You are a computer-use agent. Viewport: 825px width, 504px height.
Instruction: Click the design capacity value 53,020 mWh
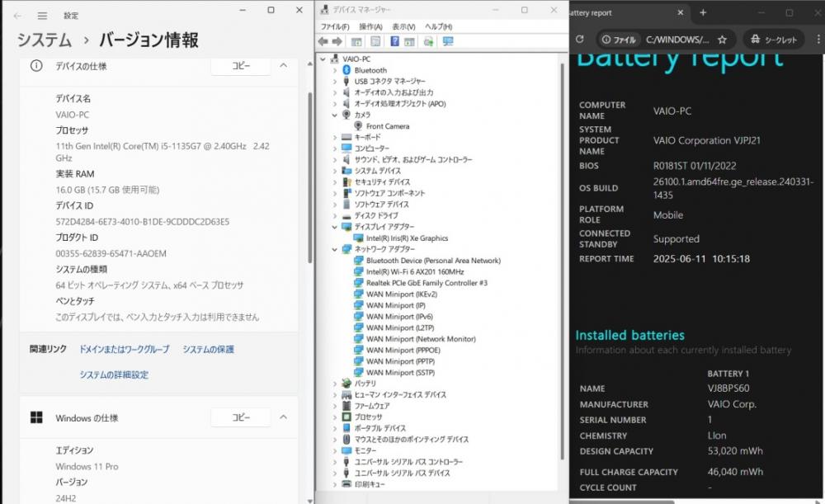[735, 451]
